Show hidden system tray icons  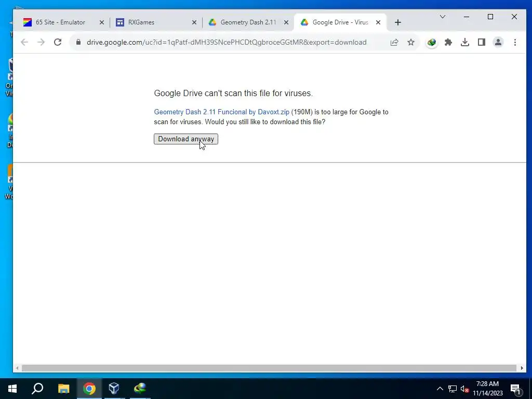440,389
